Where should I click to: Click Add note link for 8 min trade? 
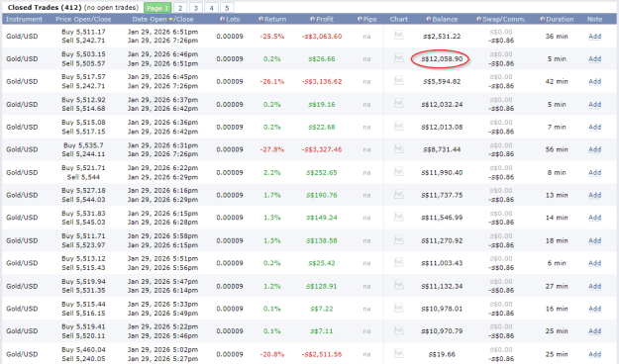[594, 172]
